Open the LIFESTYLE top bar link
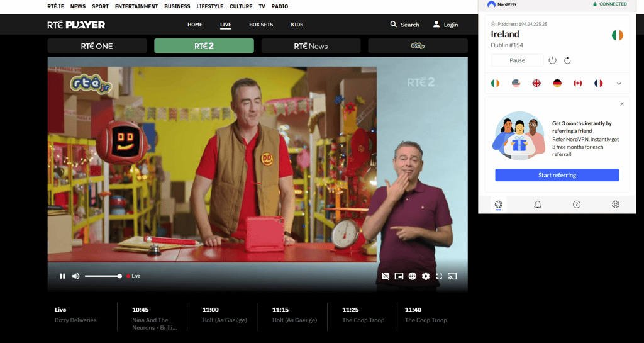644x343 pixels. [x=210, y=6]
